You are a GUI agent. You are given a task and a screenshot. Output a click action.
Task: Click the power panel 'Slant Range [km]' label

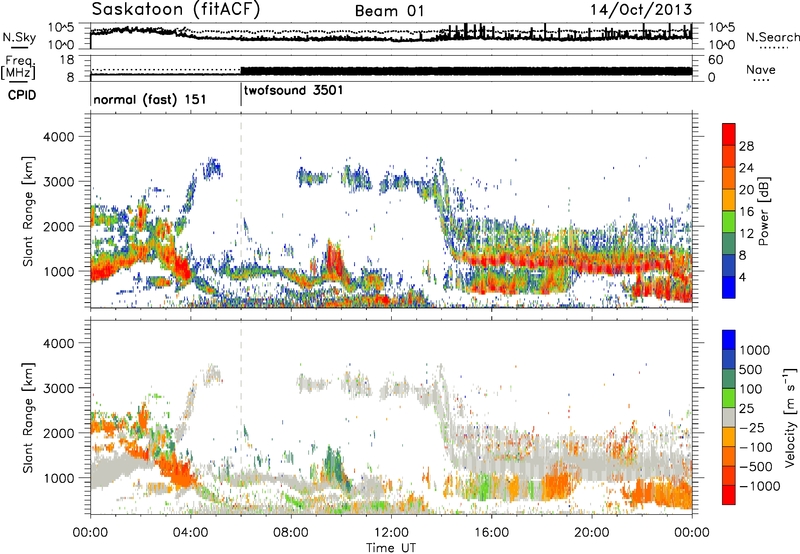click(28, 211)
